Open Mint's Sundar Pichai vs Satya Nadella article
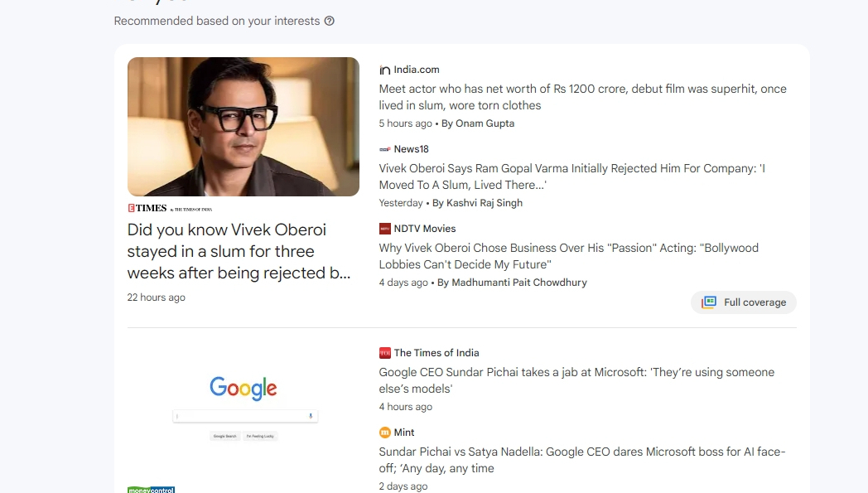Image resolution: width=868 pixels, height=493 pixels. tap(581, 460)
